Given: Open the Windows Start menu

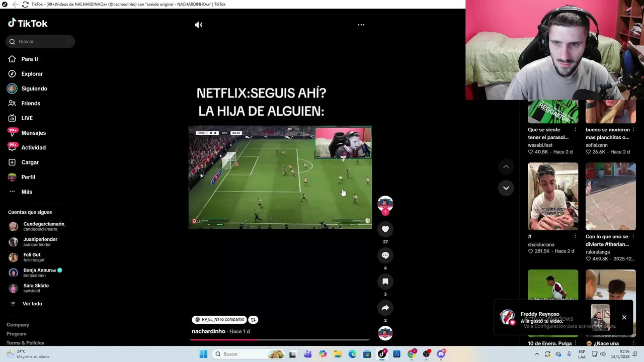Looking at the screenshot, I should [x=203, y=354].
